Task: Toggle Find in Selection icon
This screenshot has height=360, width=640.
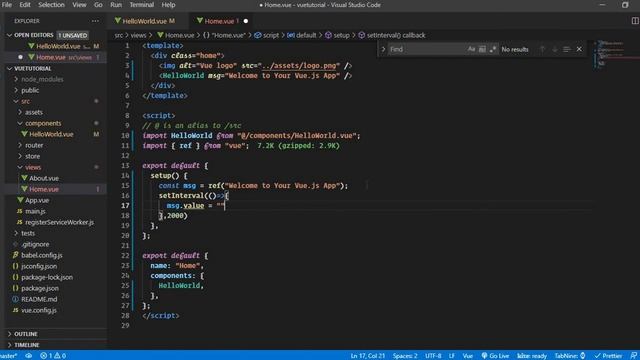Action: click(567, 49)
